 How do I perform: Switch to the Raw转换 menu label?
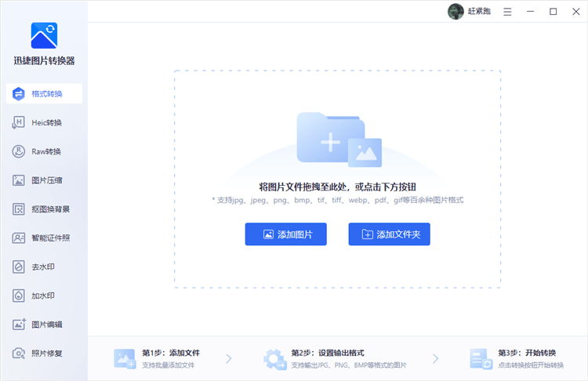(x=46, y=151)
